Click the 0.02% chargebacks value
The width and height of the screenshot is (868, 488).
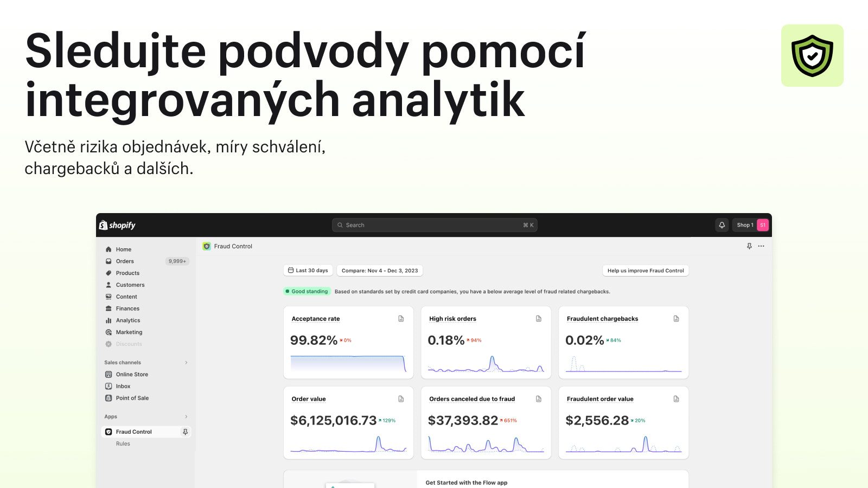pos(584,341)
